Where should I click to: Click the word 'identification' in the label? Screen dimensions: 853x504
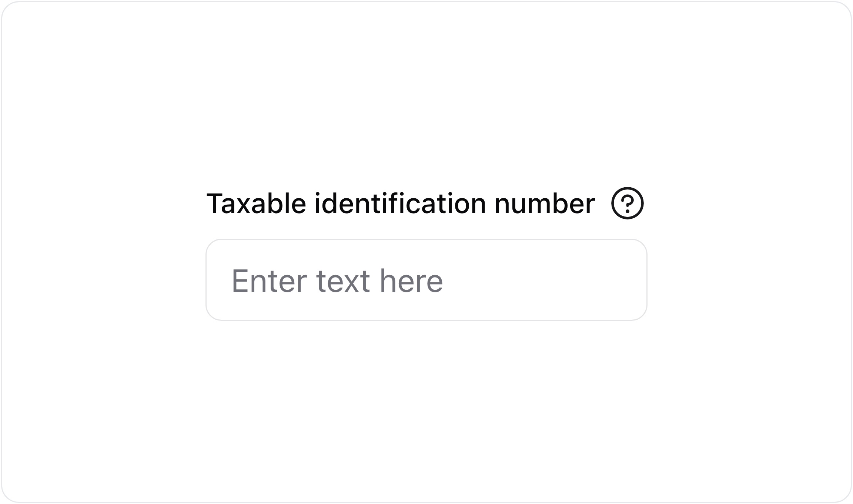tap(400, 204)
